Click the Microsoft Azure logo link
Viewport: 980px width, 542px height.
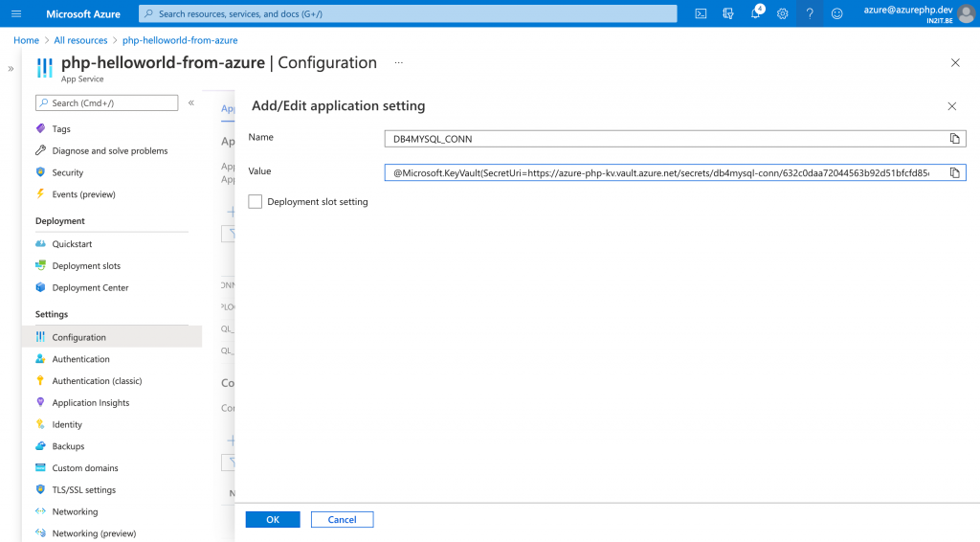click(83, 13)
